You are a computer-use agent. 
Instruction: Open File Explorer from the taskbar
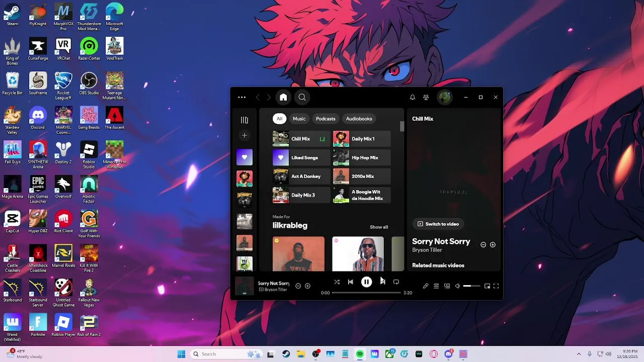pos(300,354)
